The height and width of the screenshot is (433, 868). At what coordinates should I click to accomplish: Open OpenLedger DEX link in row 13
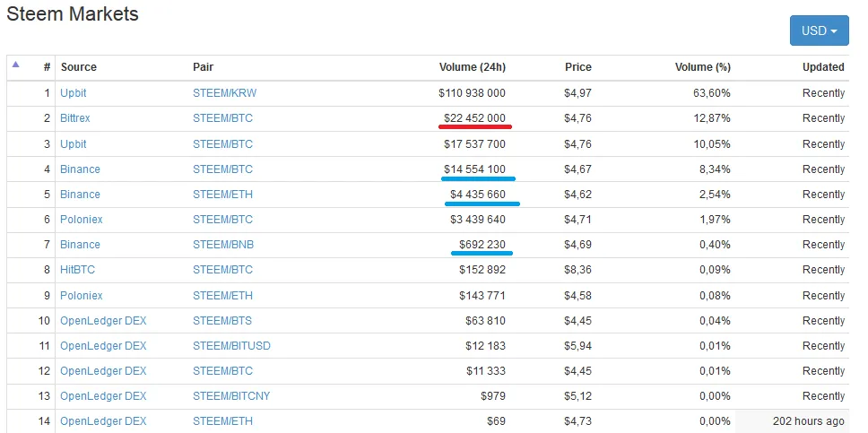tap(103, 396)
